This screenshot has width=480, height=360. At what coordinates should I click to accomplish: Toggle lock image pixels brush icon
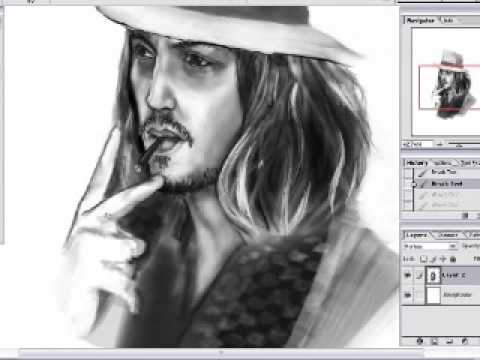click(x=433, y=259)
